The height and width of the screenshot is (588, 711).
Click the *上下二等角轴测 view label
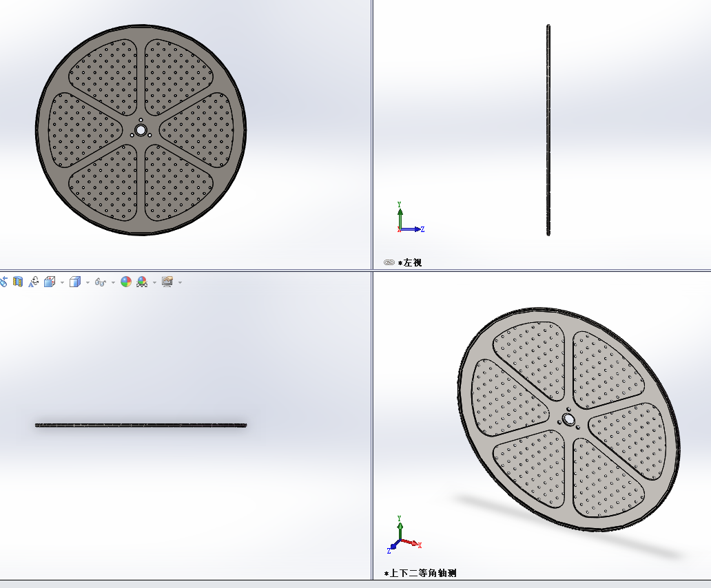click(x=420, y=573)
